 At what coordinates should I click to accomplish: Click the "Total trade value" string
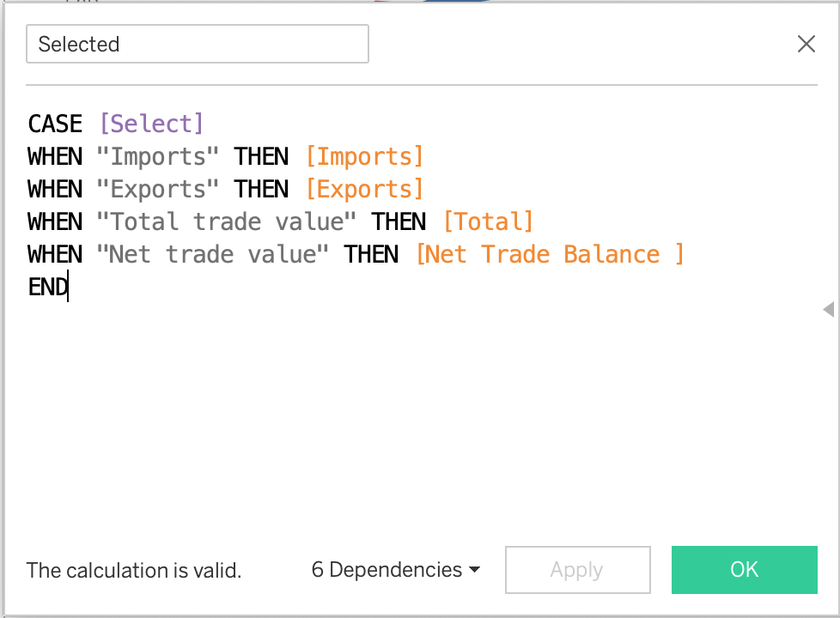tap(227, 221)
